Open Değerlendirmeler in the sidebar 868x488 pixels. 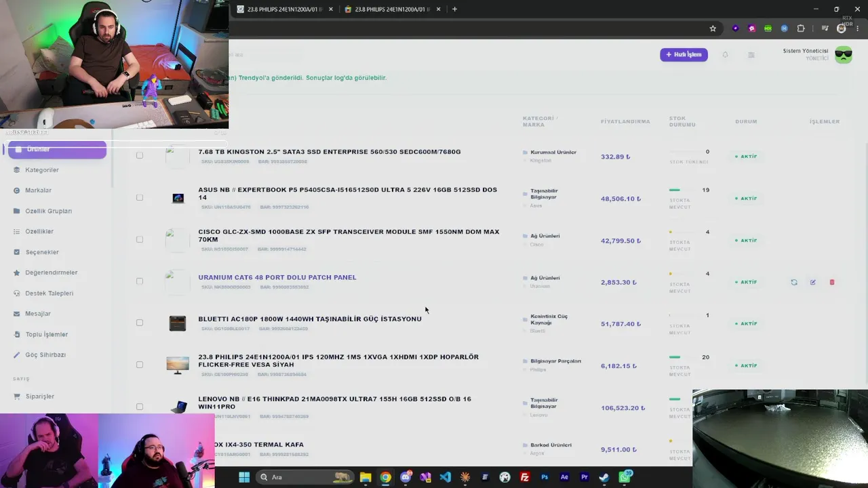coord(52,272)
